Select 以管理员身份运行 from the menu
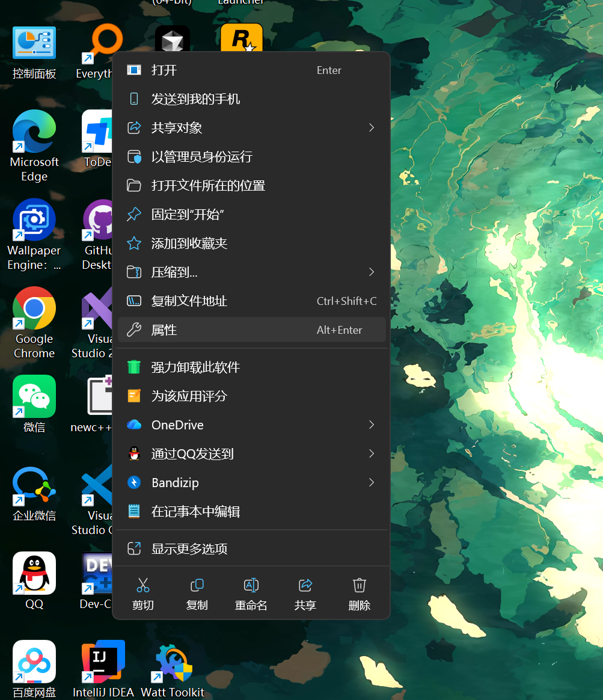Viewport: 603px width, 700px height. click(x=251, y=156)
